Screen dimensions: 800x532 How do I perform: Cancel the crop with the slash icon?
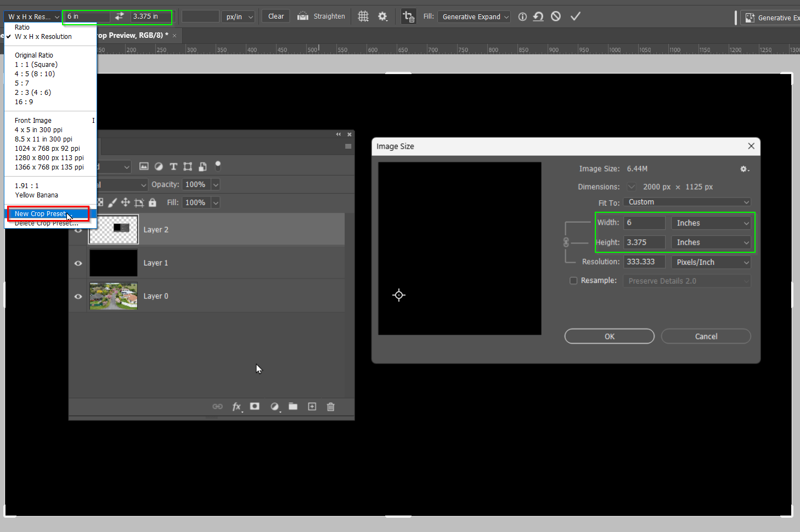[x=555, y=16]
